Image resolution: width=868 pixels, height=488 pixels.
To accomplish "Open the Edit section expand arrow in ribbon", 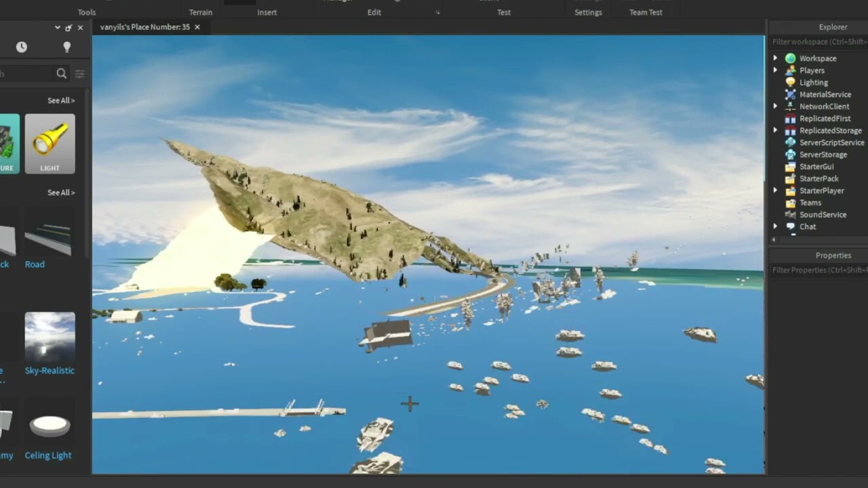I will click(x=437, y=12).
